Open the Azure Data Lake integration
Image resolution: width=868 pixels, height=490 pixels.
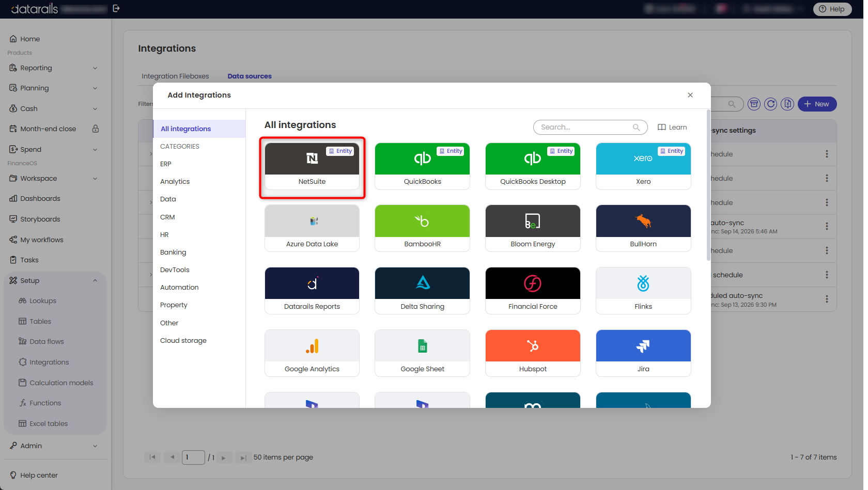click(x=312, y=228)
